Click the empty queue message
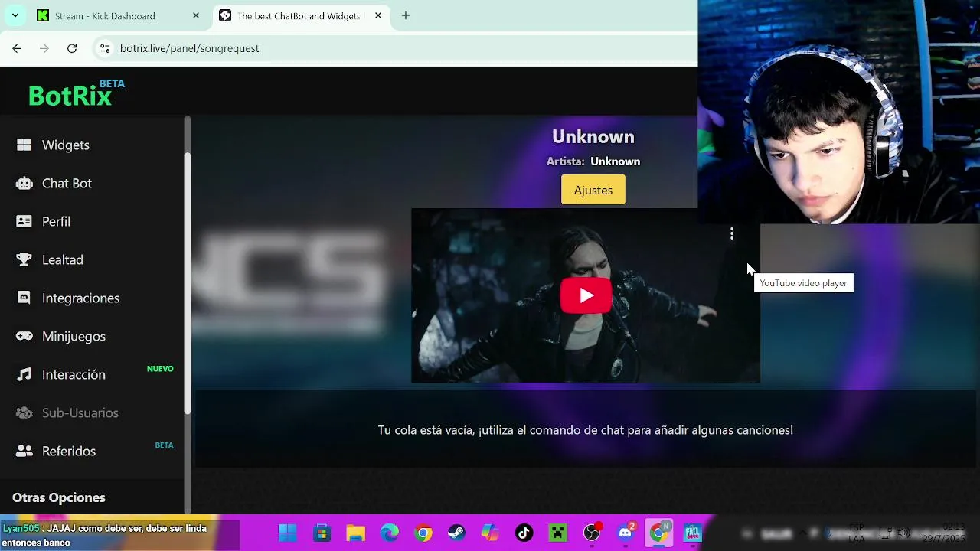The height and width of the screenshot is (551, 980). [x=586, y=430]
